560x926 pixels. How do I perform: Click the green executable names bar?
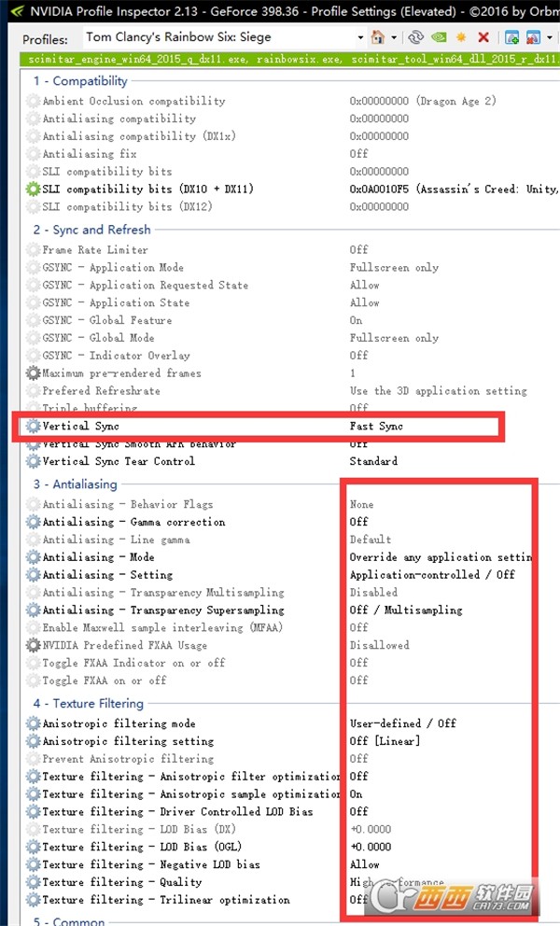click(x=289, y=59)
